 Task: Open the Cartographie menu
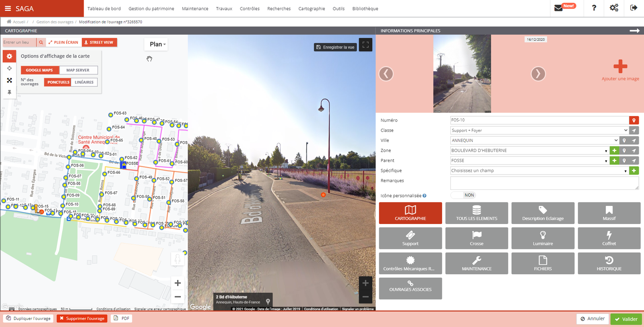click(x=312, y=8)
